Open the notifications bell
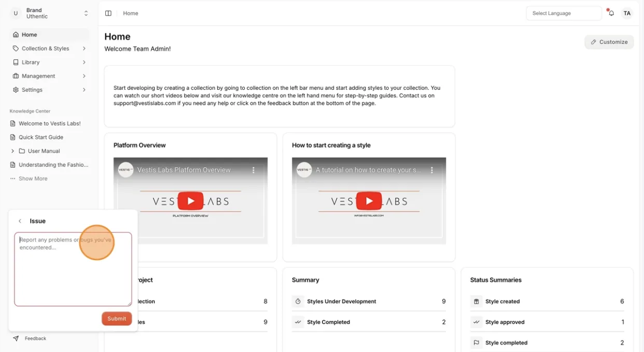644x352 pixels. pyautogui.click(x=611, y=13)
